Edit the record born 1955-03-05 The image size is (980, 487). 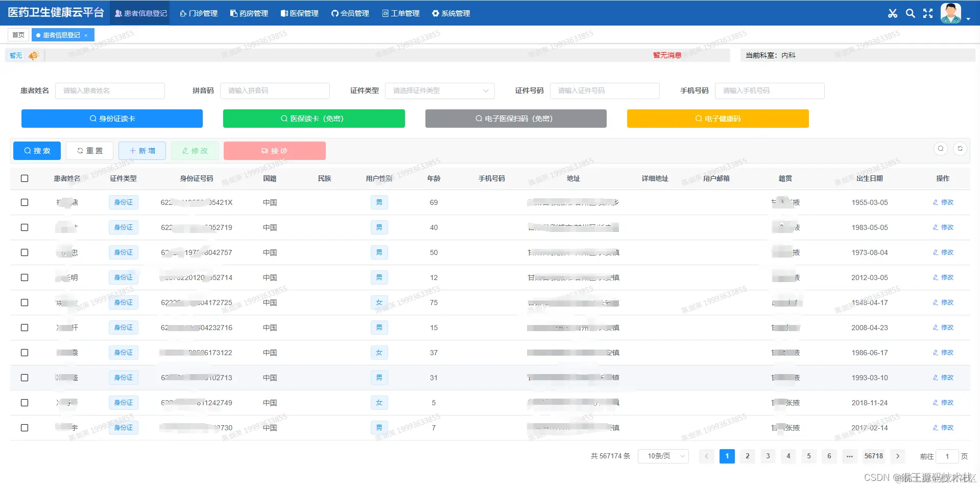point(943,202)
